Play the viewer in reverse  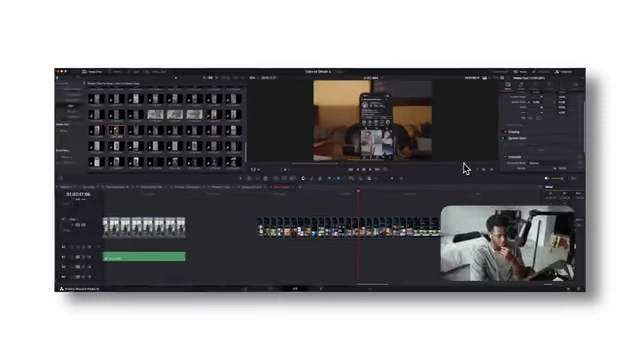pos(358,169)
